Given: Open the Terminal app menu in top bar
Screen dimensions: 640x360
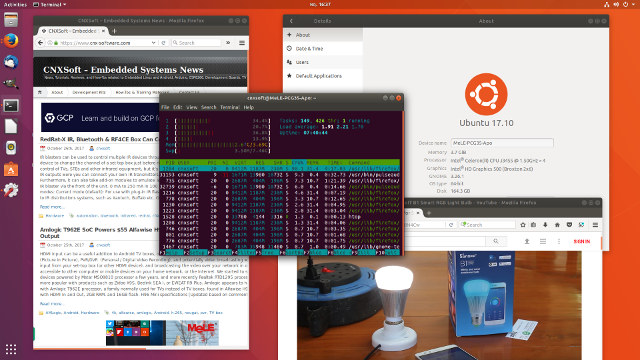Looking at the screenshot, I should (x=49, y=4).
